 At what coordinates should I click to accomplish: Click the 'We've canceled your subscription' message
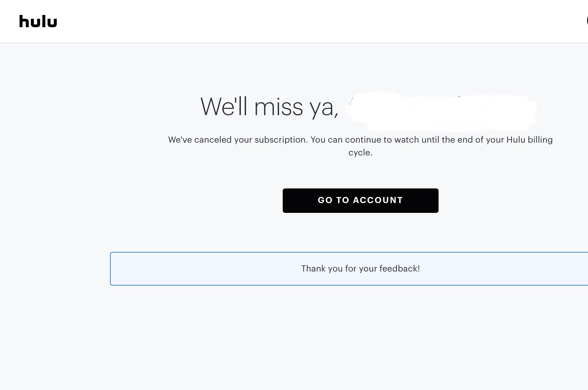pos(360,146)
